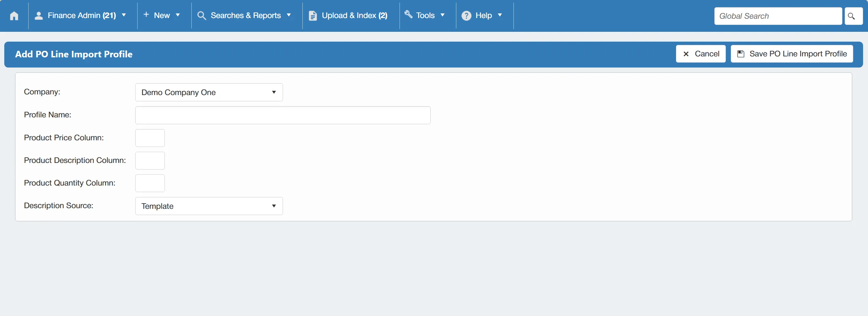This screenshot has height=316, width=868.
Task: Expand the Finance Admin dropdown arrow
Action: coord(124,15)
